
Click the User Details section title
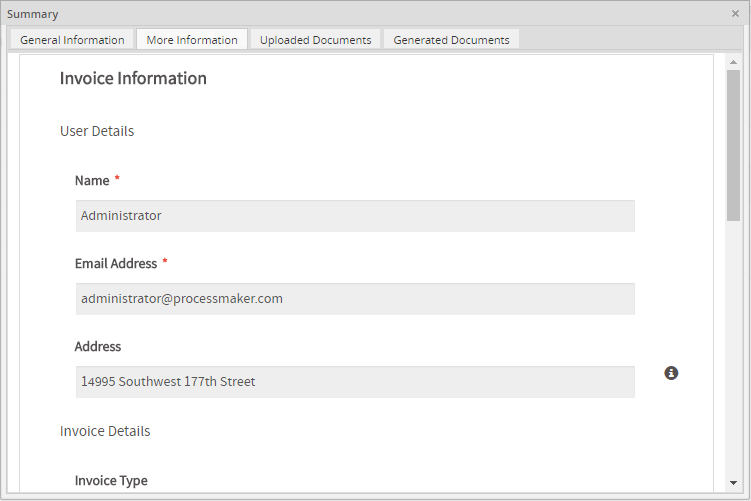(x=97, y=131)
